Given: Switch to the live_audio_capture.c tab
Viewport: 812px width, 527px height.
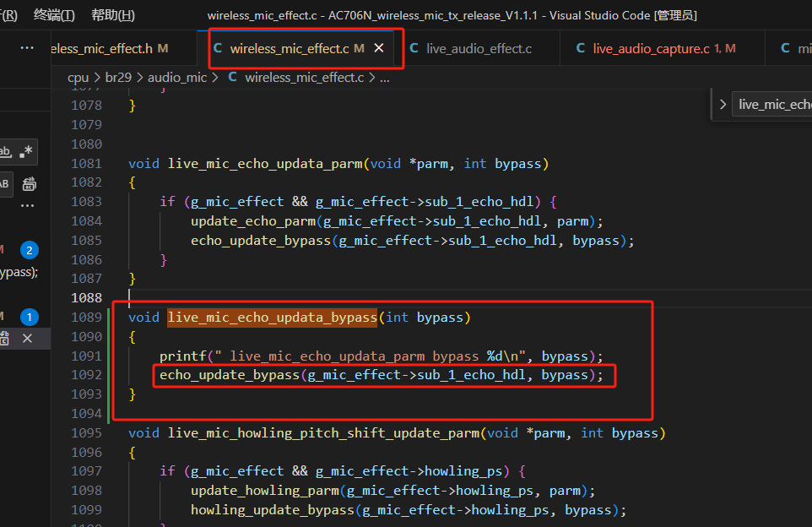Looking at the screenshot, I should tap(662, 48).
